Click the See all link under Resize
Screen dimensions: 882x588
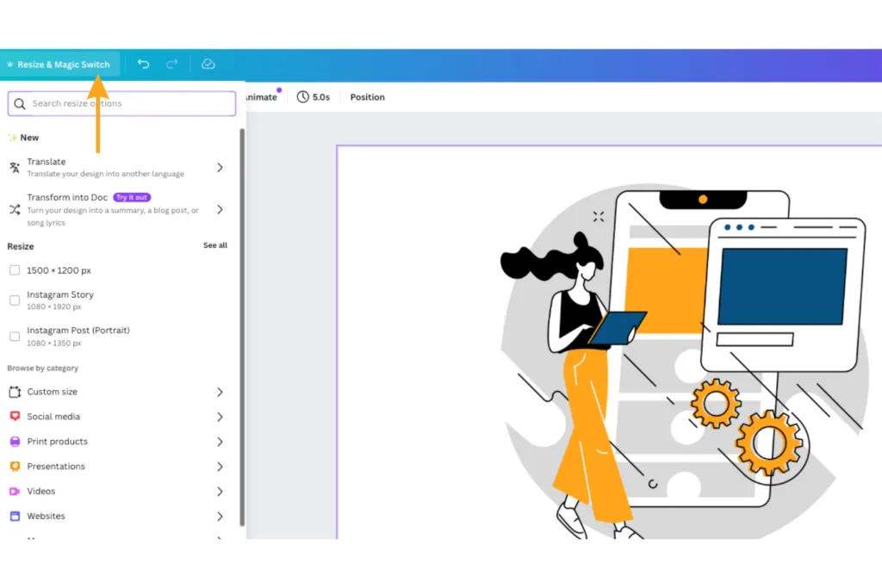coord(214,245)
